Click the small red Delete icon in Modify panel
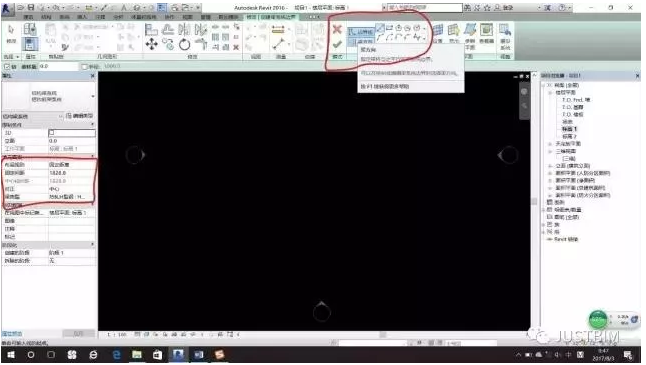646x365 pixels. (236, 47)
